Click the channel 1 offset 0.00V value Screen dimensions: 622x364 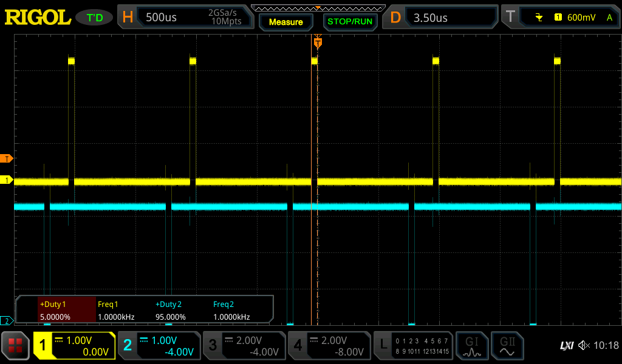(95, 352)
